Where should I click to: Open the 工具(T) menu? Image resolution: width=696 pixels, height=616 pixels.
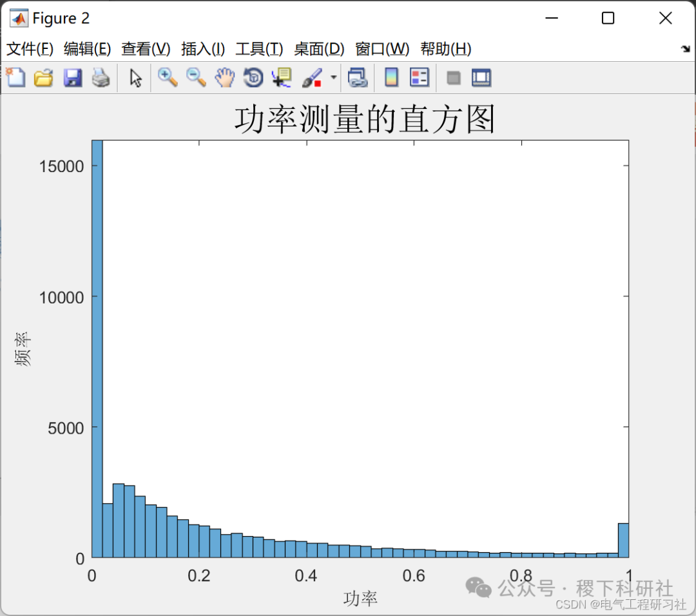coord(259,49)
